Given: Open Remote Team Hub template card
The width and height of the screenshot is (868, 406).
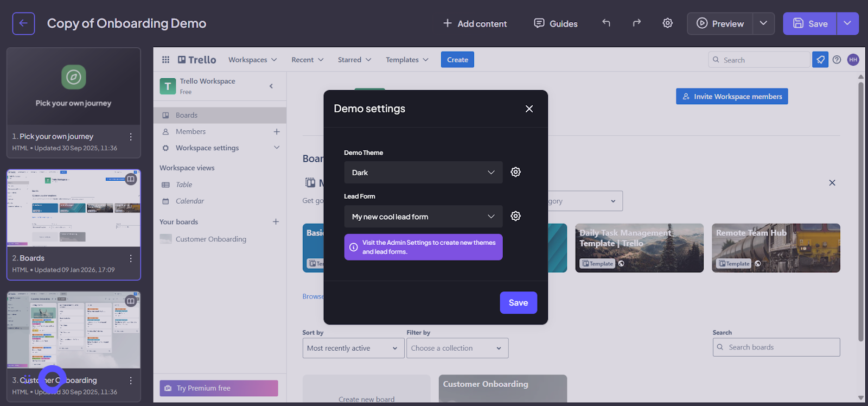Looking at the screenshot, I should 776,248.
